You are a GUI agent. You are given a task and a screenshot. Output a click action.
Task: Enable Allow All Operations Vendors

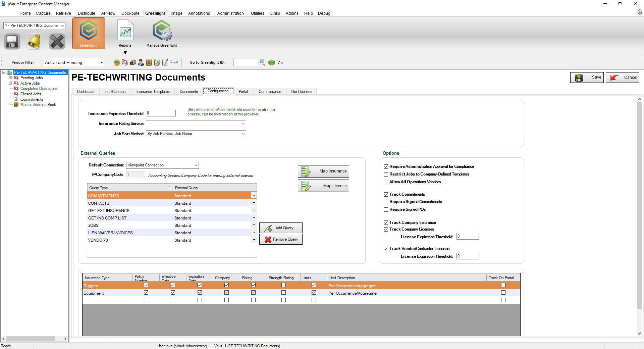(386, 182)
